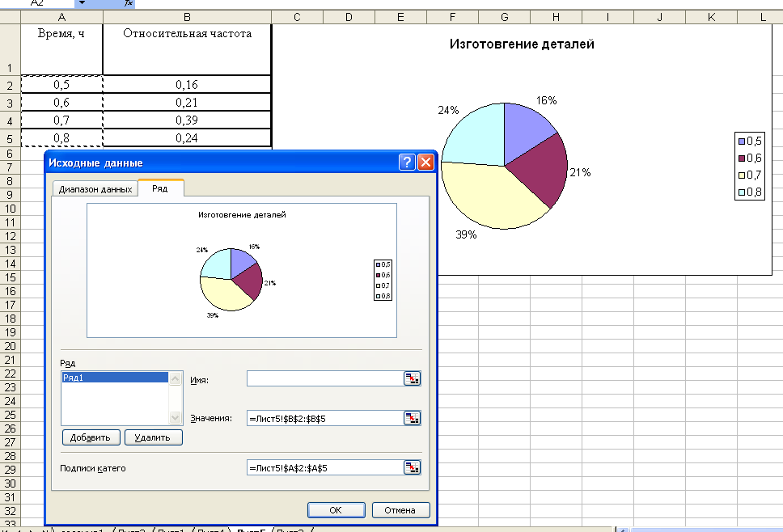
Task: Focus the Имя input field
Action: tap(325, 379)
